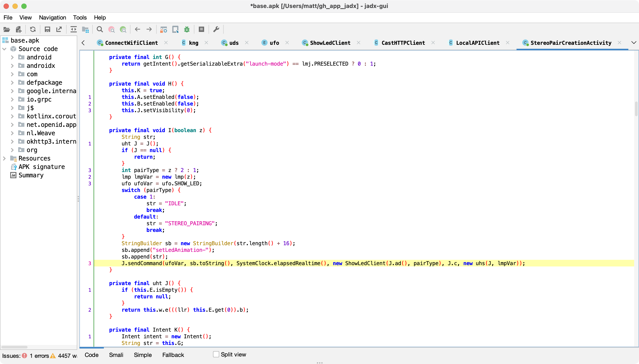Navigate back with left arrow icon

tap(137, 29)
